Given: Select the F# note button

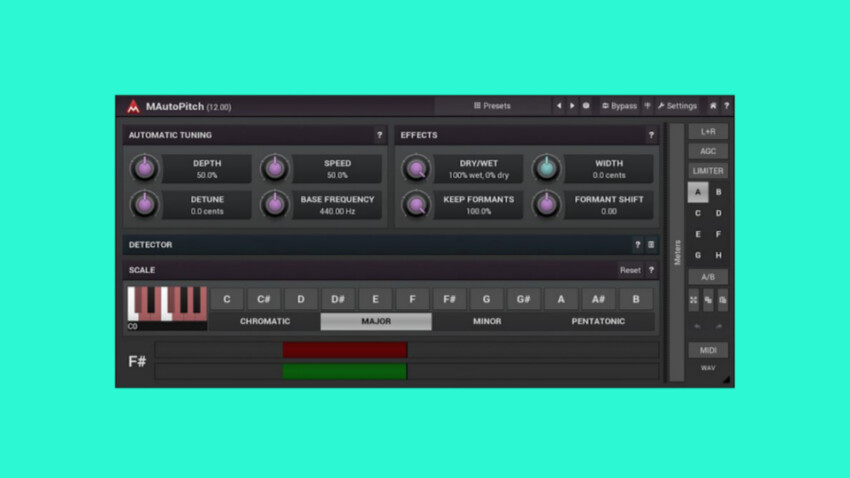Looking at the screenshot, I should [449, 299].
